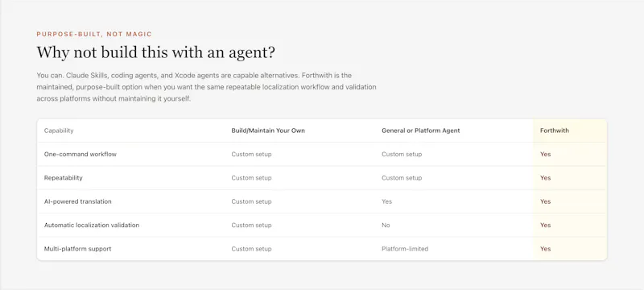Click Forthwith 'Yes' in Multi-platform support row
644x290 pixels.
546,249
